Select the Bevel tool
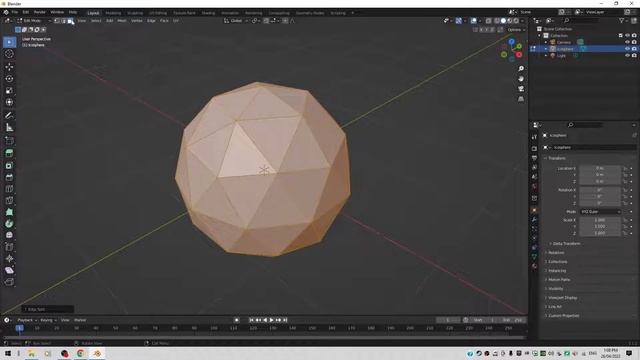The image size is (640, 360). click(9, 177)
